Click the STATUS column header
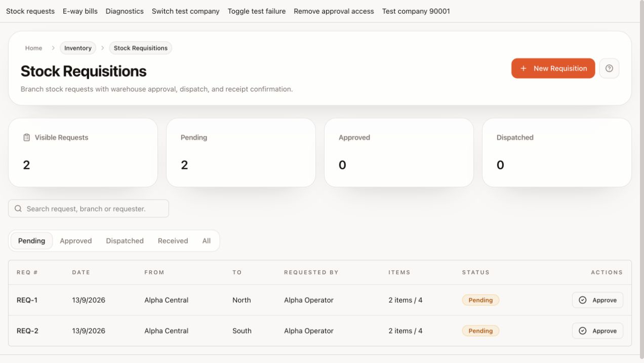Viewport: 644px width, 363px height. (x=476, y=272)
